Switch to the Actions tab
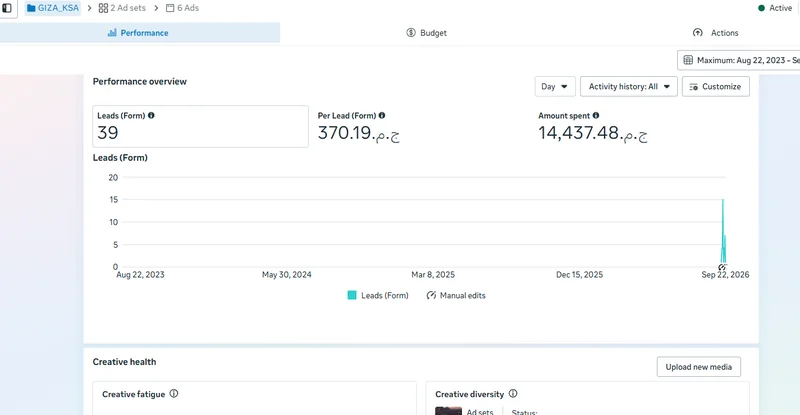 coord(715,33)
